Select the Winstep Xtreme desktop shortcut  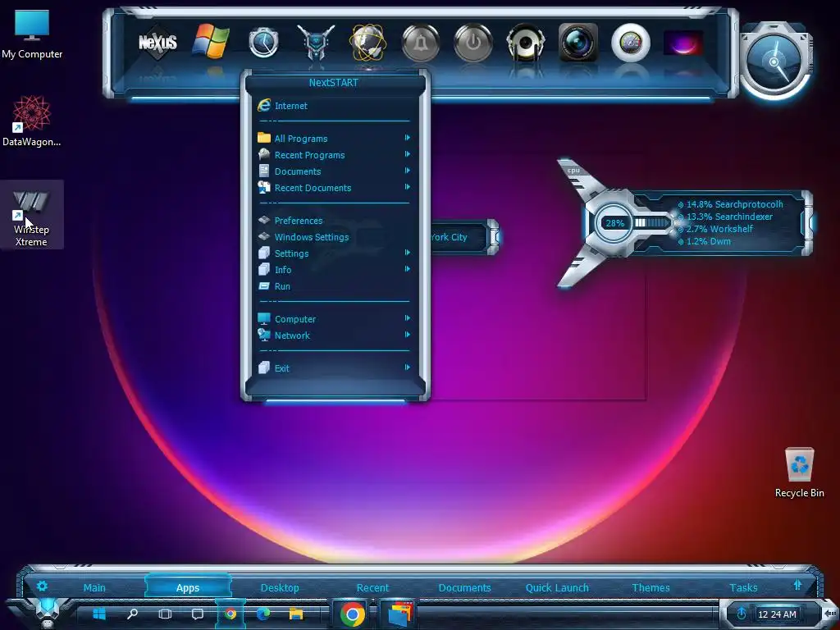click(32, 216)
